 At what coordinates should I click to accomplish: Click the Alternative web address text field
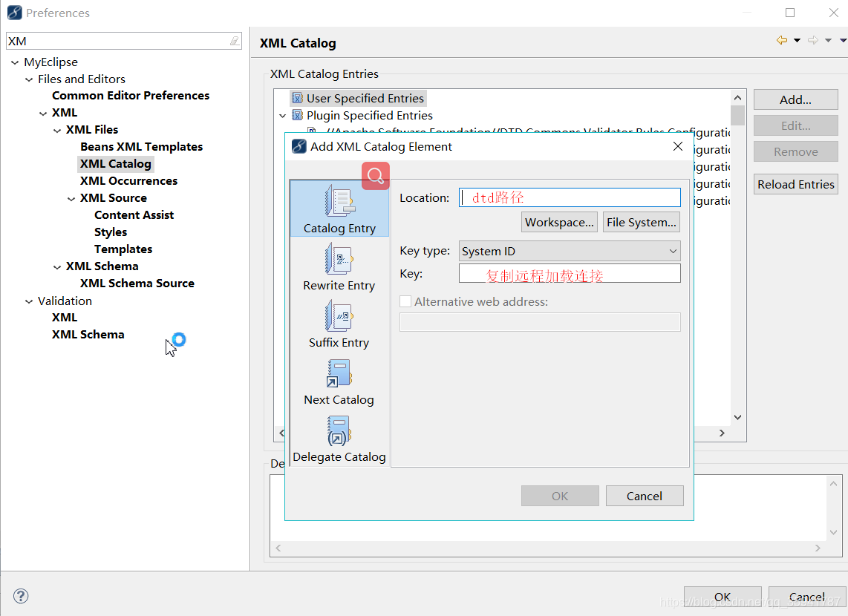[x=540, y=322]
